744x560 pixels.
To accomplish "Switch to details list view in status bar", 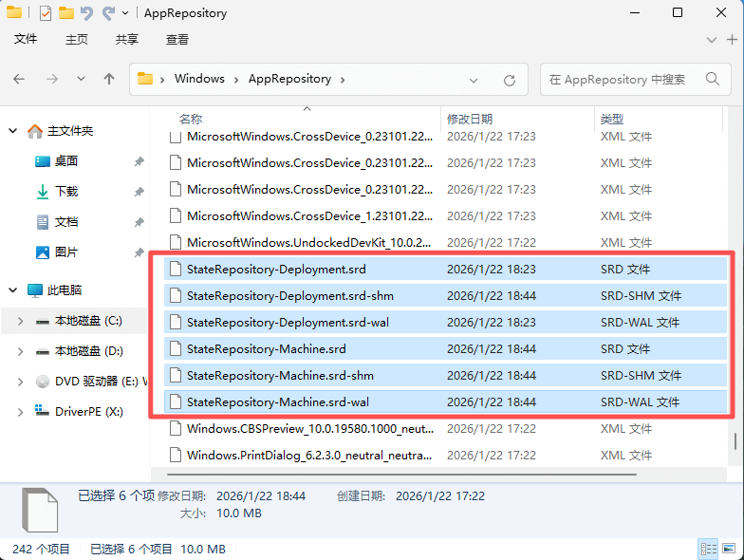I will (708, 549).
